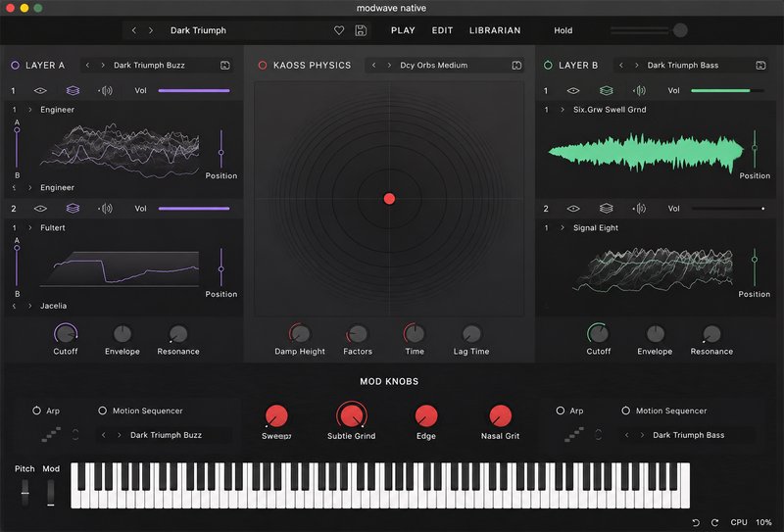784x532 pixels.
Task: Select the speaker sample icon for Layer A oscillator 2
Action: (106, 209)
